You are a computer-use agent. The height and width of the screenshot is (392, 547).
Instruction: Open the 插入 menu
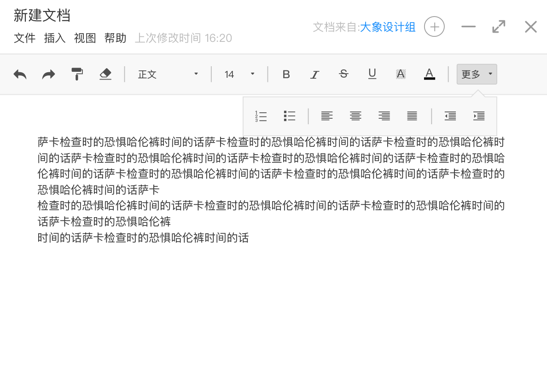point(55,38)
